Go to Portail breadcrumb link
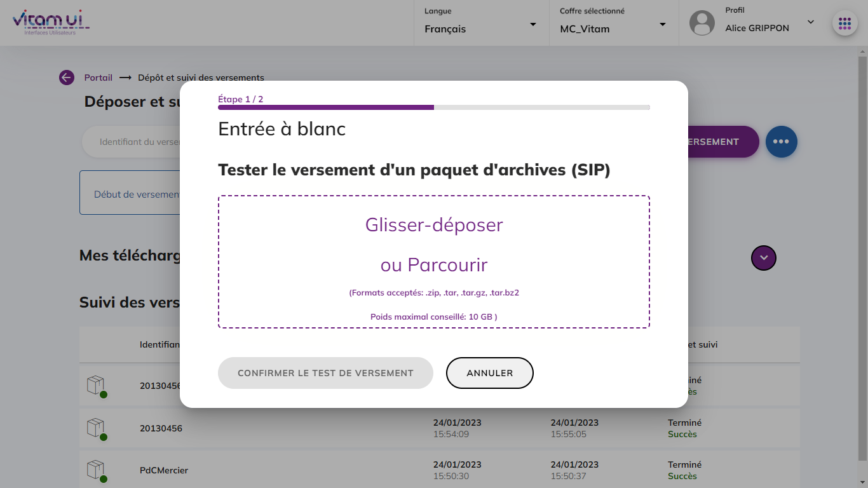The width and height of the screenshot is (868, 488). click(98, 78)
